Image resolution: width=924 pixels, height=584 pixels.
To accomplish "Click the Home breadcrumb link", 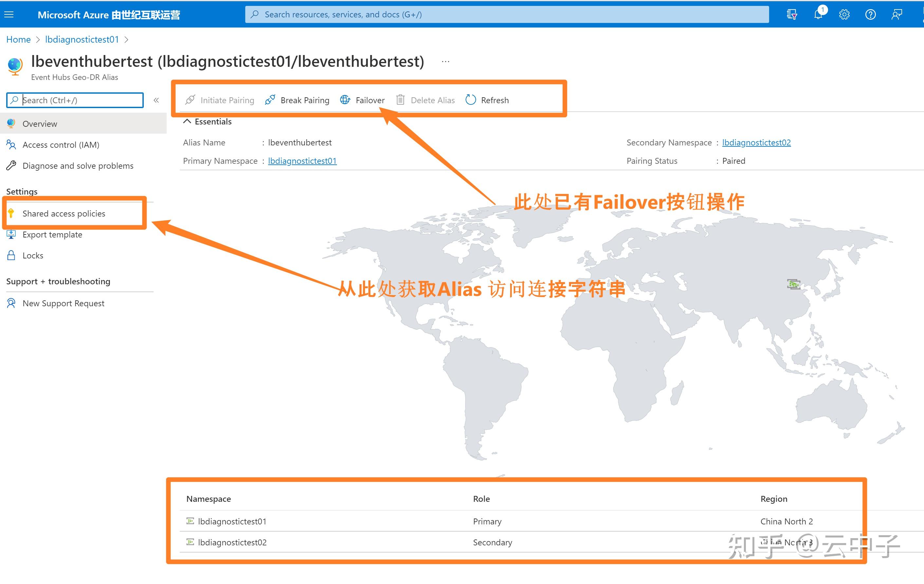I will [x=18, y=39].
